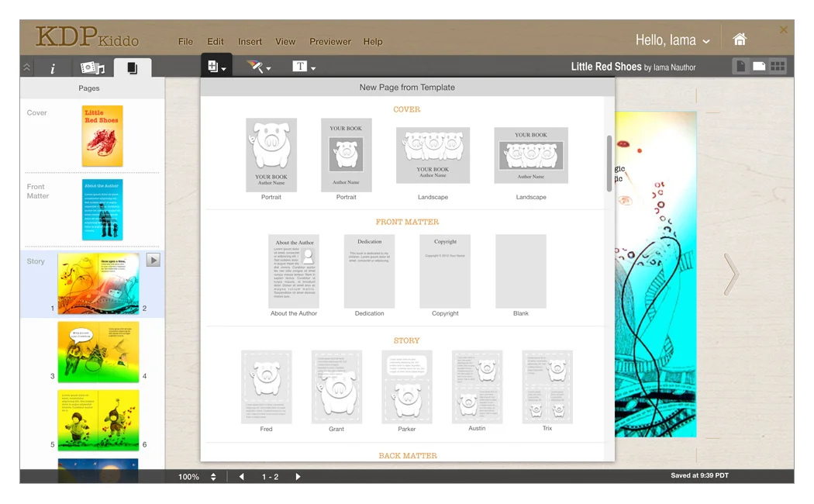This screenshot has height=504, width=814.
Task: Open the Insert menu
Action: [250, 42]
